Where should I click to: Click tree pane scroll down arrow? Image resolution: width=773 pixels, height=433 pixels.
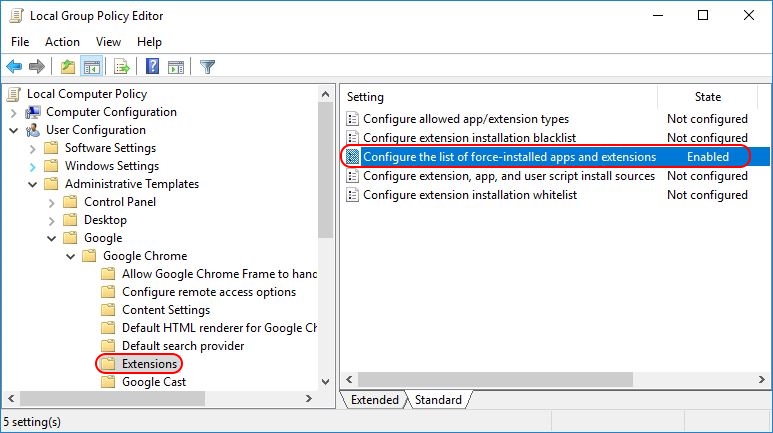tap(325, 382)
